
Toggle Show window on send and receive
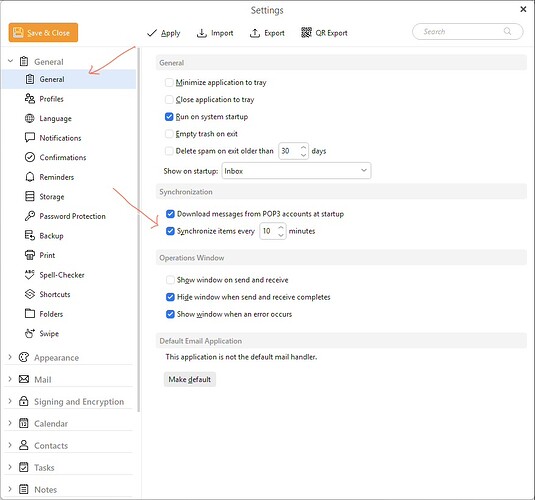tap(170, 280)
